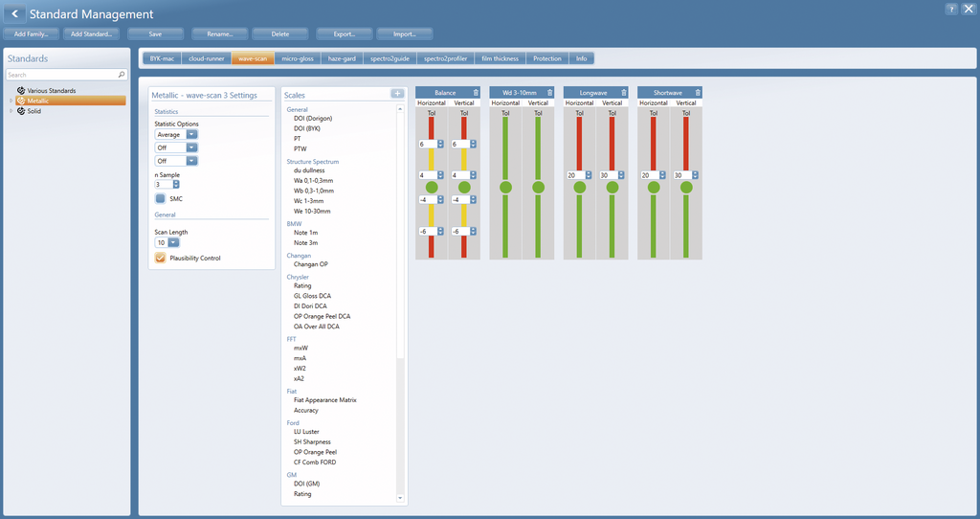980x519 pixels.
Task: Open the Average statistic options dropdown
Action: [x=176, y=134]
